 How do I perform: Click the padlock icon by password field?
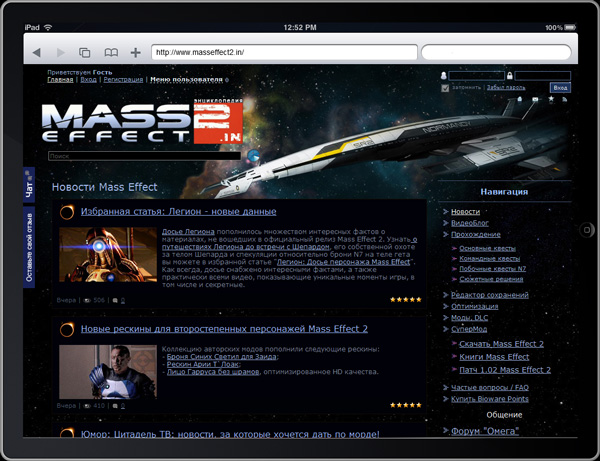click(510, 76)
